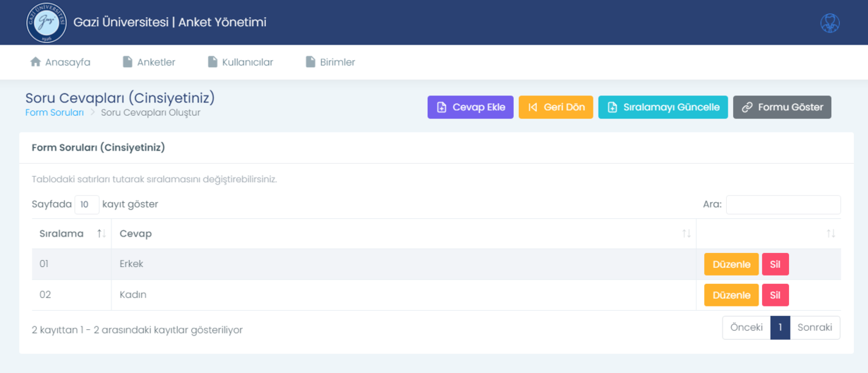Delete the Kadın answer with Sil
The image size is (868, 373).
pyautogui.click(x=776, y=295)
